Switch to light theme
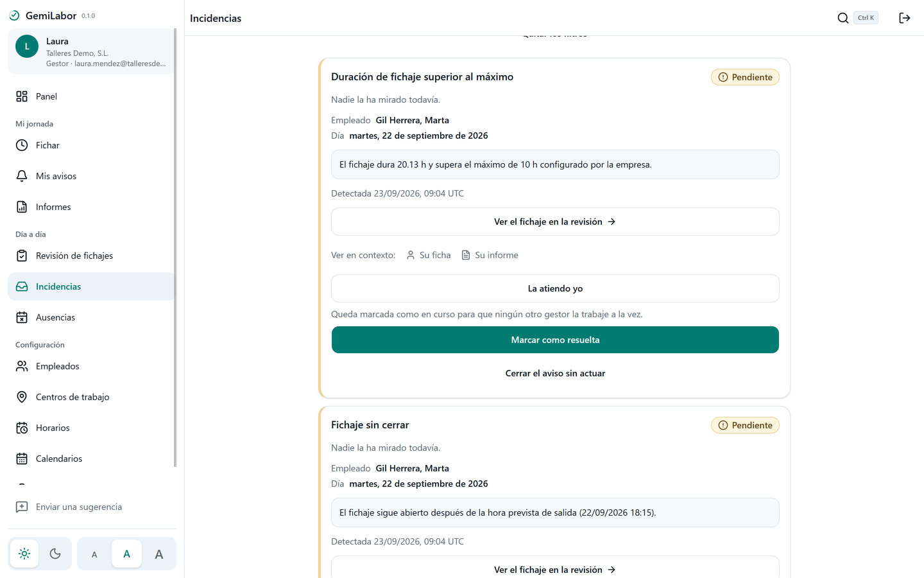This screenshot has width=924, height=578. coord(24,554)
